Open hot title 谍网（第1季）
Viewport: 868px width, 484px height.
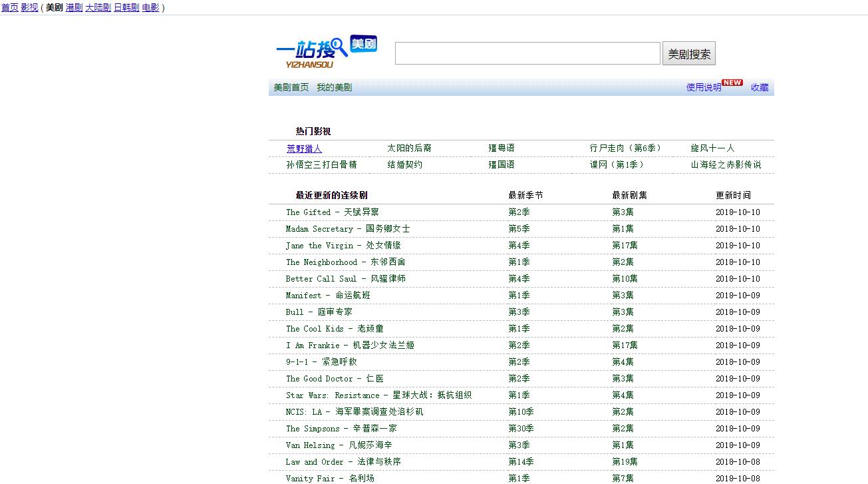(617, 164)
